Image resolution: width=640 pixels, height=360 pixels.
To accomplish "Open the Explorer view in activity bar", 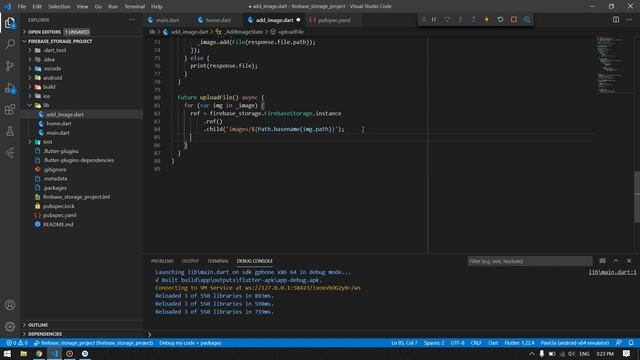I will pyautogui.click(x=10, y=23).
